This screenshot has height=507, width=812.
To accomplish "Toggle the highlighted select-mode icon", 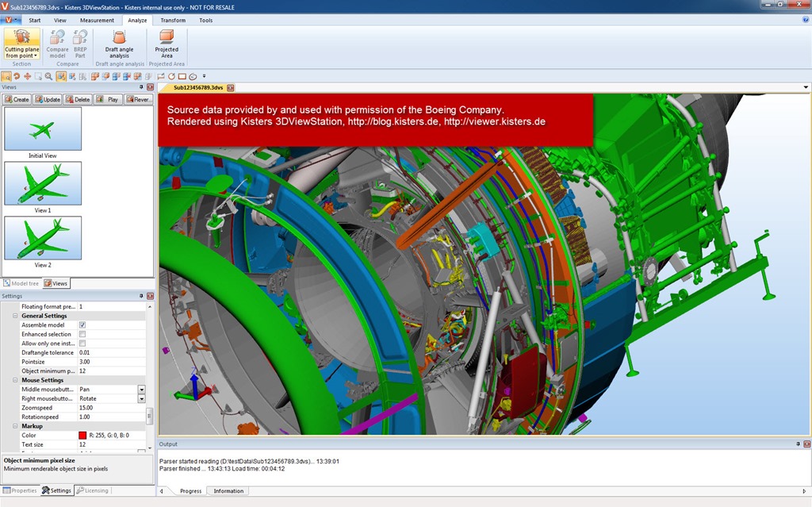I will tap(61, 76).
